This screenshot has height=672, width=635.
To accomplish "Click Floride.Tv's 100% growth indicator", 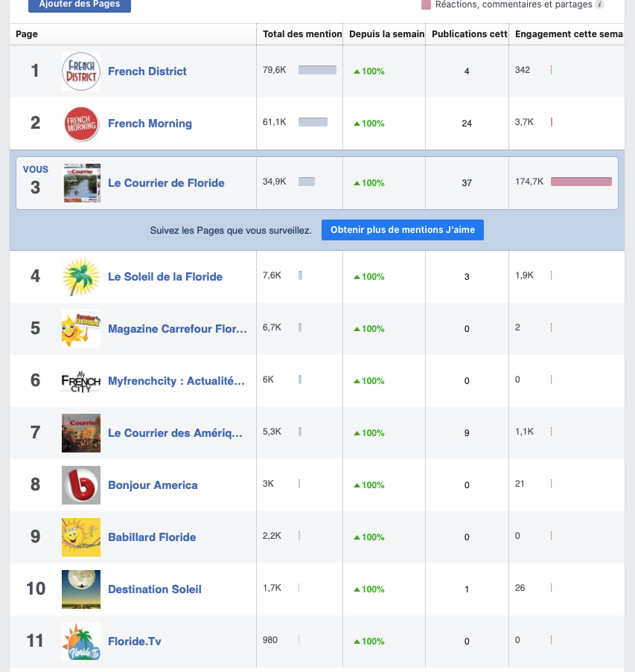I will [x=368, y=641].
